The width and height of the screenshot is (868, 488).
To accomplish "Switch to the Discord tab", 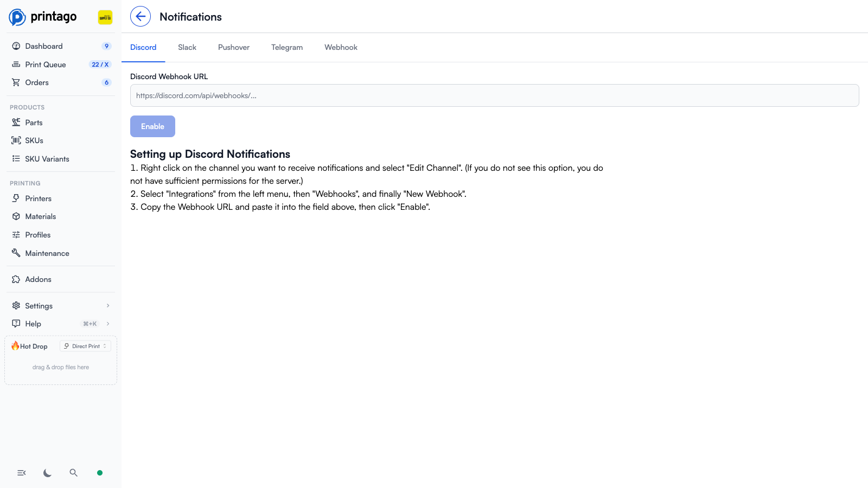I will pos(143,48).
